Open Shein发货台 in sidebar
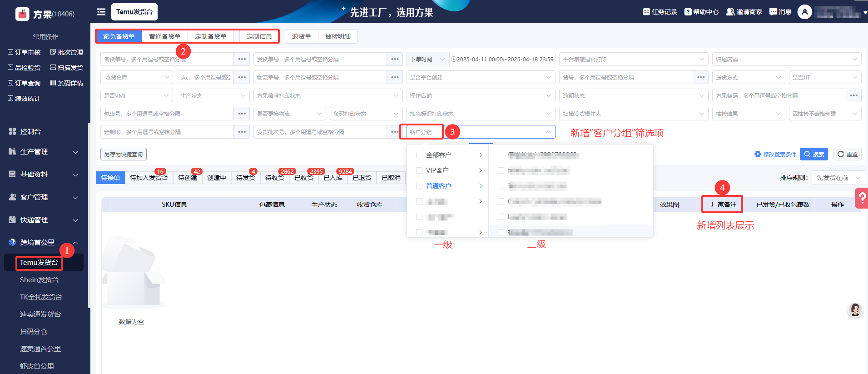Image resolution: width=868 pixels, height=374 pixels. pyautogui.click(x=39, y=280)
